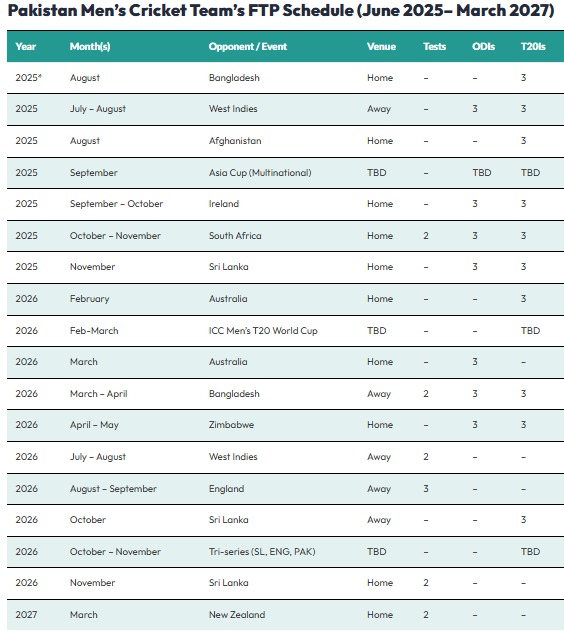Click the ICC Men's T20 World Cup entry
Viewport: 564px width, 634px height.
point(263,331)
